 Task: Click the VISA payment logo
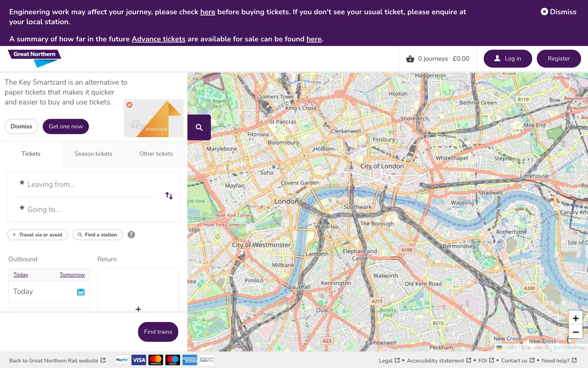139,360
